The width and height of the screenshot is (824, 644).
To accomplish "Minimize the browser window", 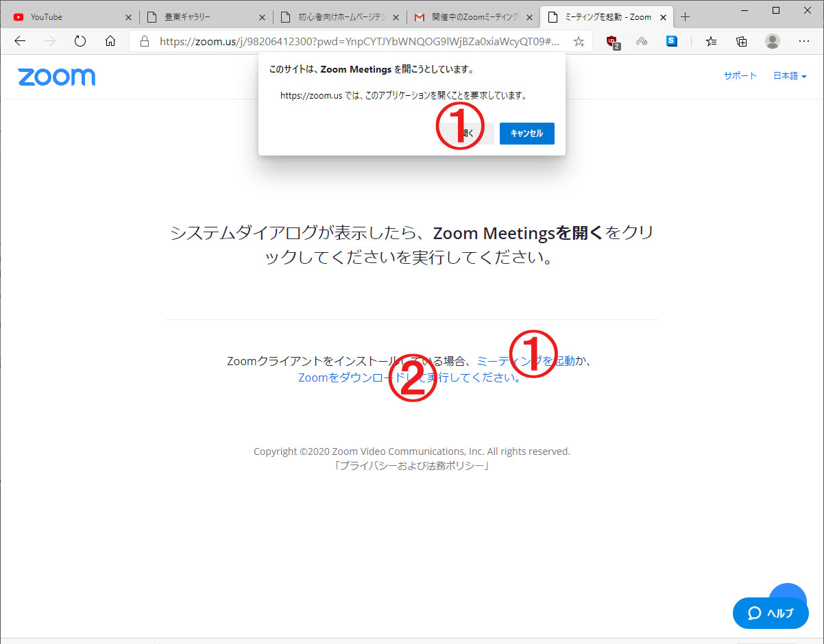I will (746, 10).
